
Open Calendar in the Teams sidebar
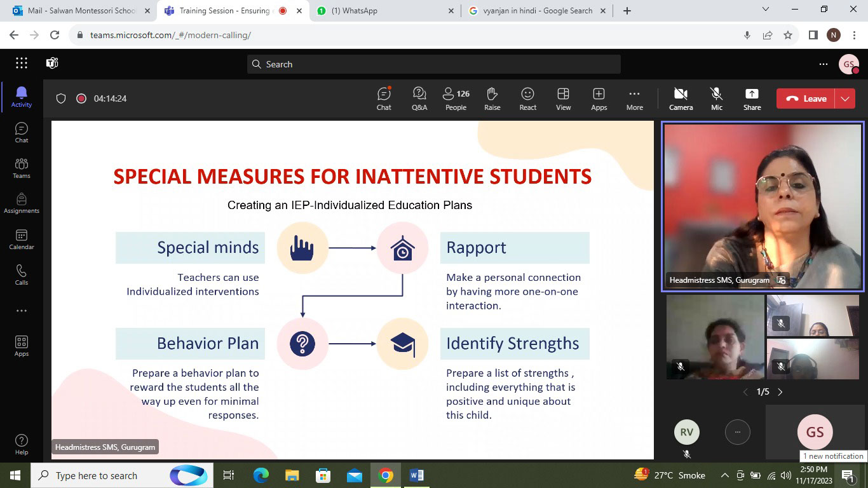22,240
